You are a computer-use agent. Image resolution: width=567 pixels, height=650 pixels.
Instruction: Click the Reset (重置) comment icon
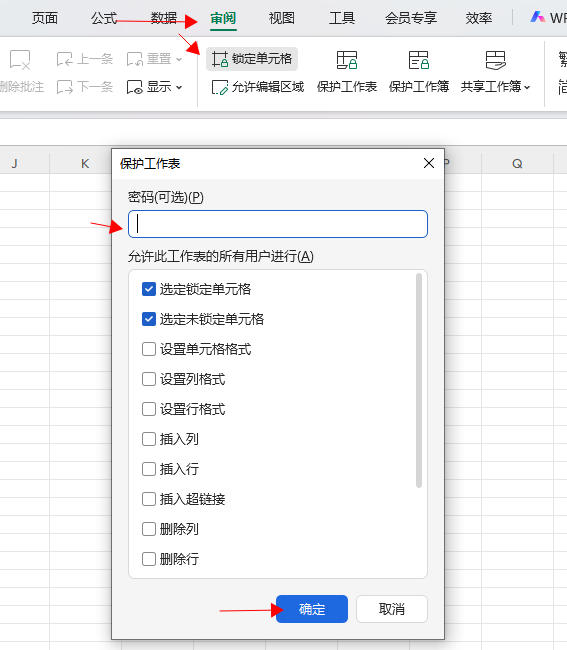135,59
